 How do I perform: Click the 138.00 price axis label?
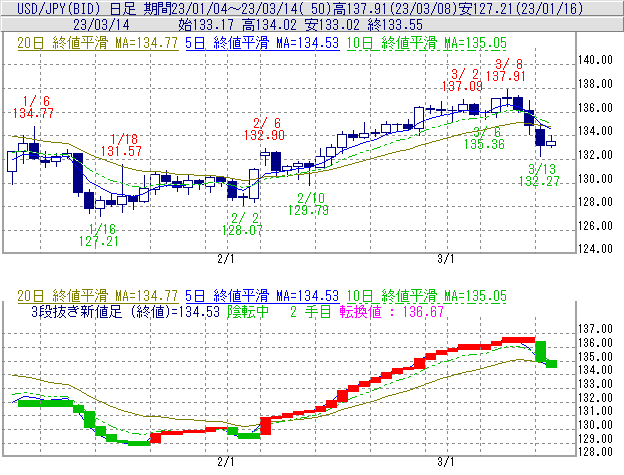(x=595, y=84)
